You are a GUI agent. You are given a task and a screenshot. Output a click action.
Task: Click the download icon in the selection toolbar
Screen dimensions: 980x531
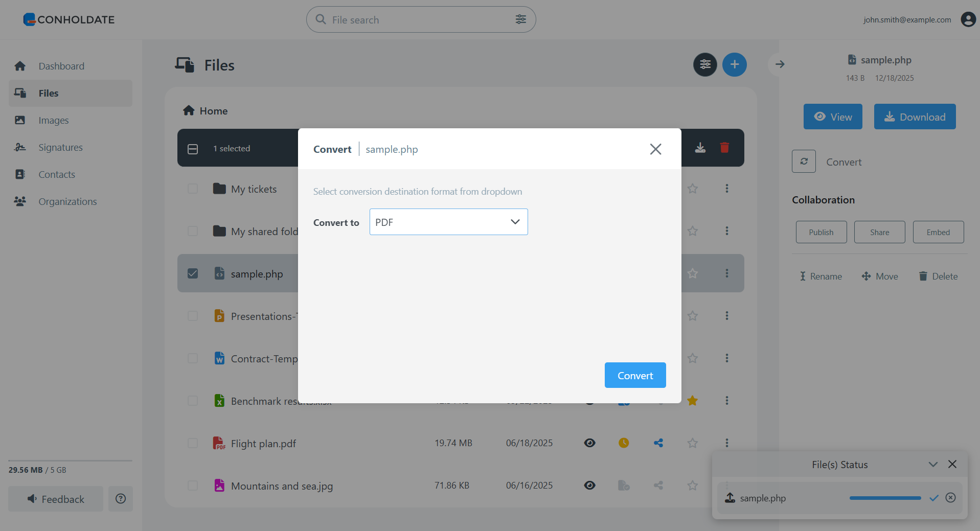pyautogui.click(x=700, y=148)
